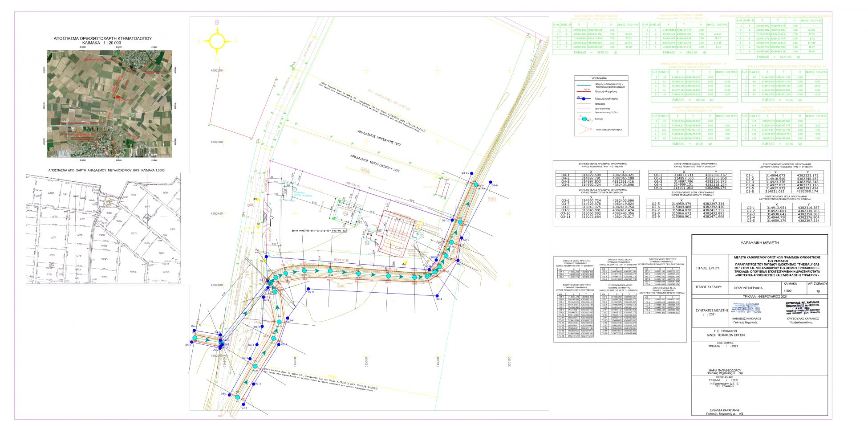Click the red flood line sample in the legend
Image resolution: width=868 pixels, height=425 pixels.
(x=584, y=90)
